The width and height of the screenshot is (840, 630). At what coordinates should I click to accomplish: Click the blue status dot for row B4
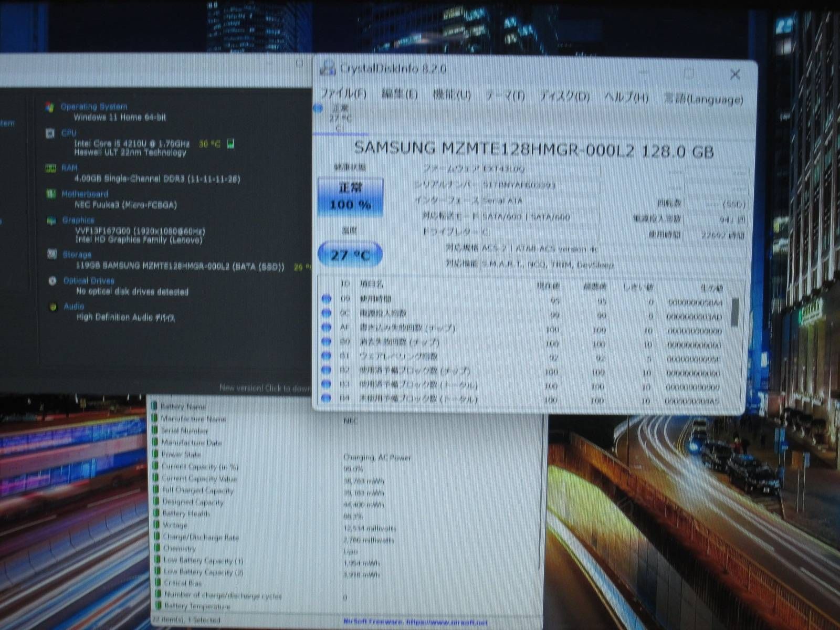point(326,398)
